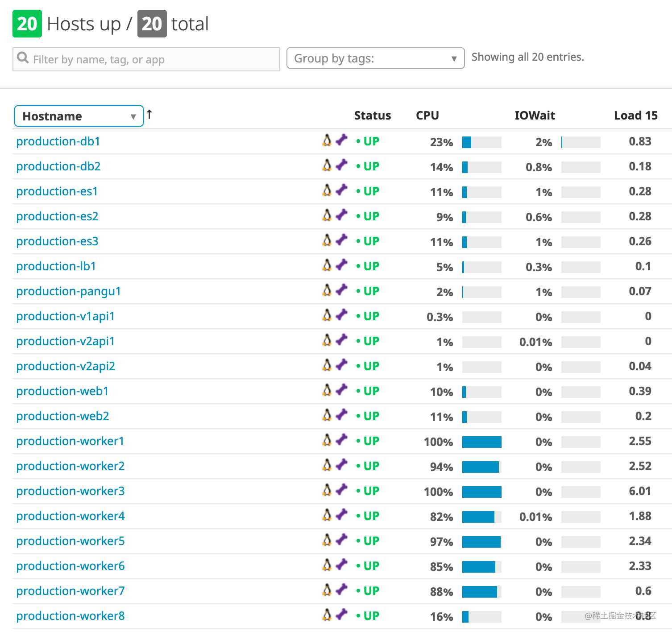Click the magnifier icon in the filter box
This screenshot has width=672, height=636.
pos(23,58)
